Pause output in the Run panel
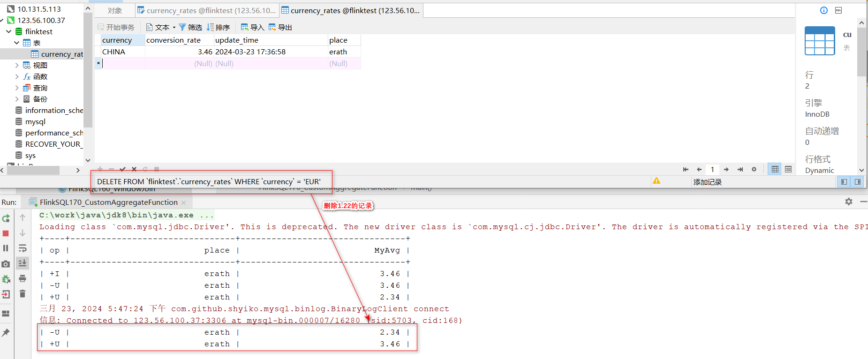 tap(6, 248)
